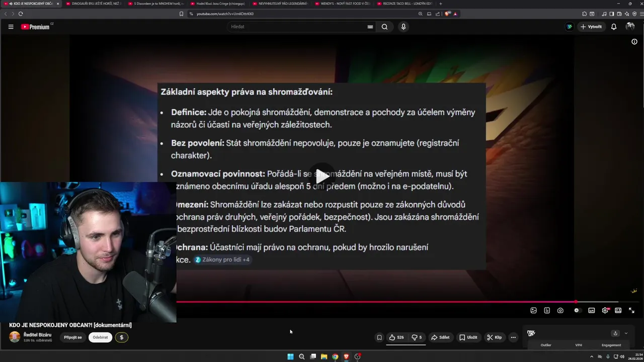Screen dimensions: 644x362
Task: Click the extension icon left of Vytvořit
Action: 570,27
